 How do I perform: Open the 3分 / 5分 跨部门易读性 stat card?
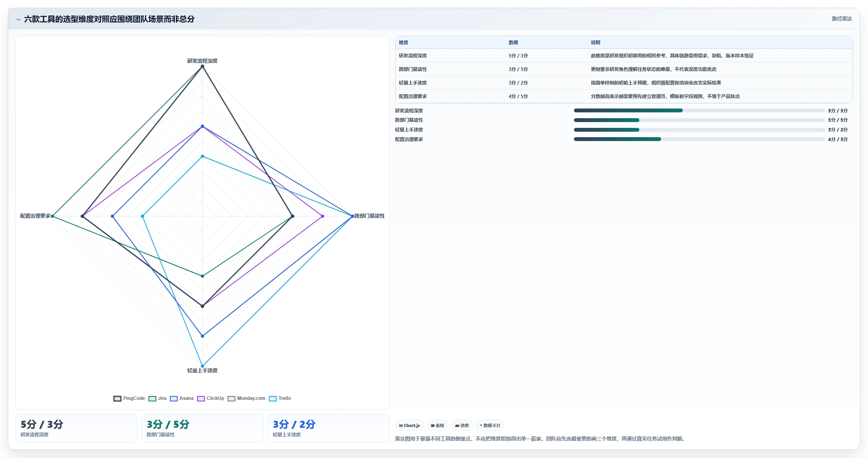[x=202, y=428]
